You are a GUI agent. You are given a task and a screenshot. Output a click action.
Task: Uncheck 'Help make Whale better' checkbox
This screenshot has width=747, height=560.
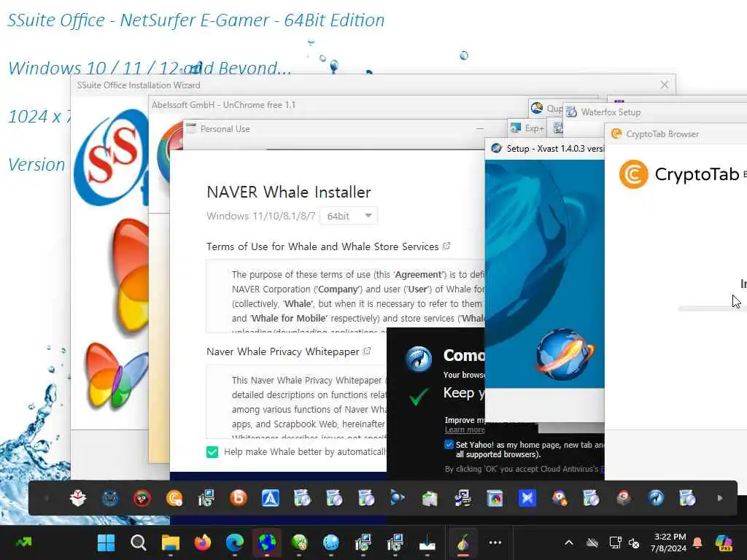click(x=212, y=452)
